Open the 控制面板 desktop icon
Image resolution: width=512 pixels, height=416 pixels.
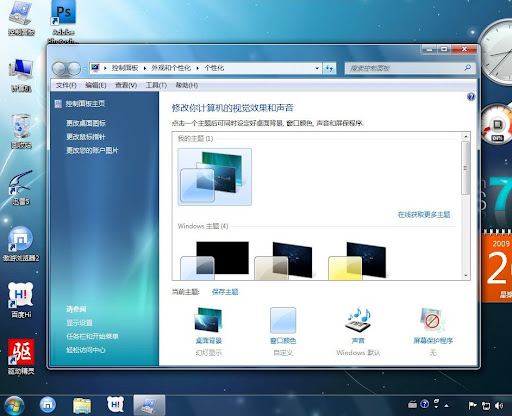(x=21, y=18)
